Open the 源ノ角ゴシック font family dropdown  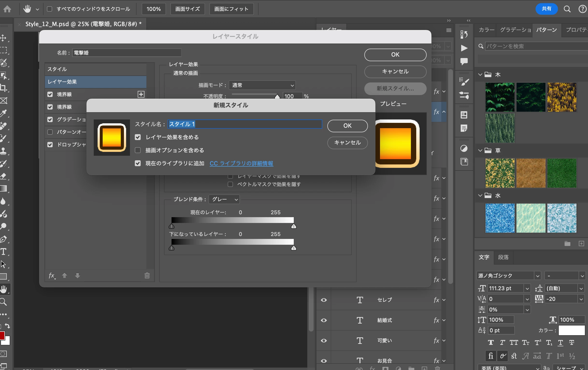[537, 276]
